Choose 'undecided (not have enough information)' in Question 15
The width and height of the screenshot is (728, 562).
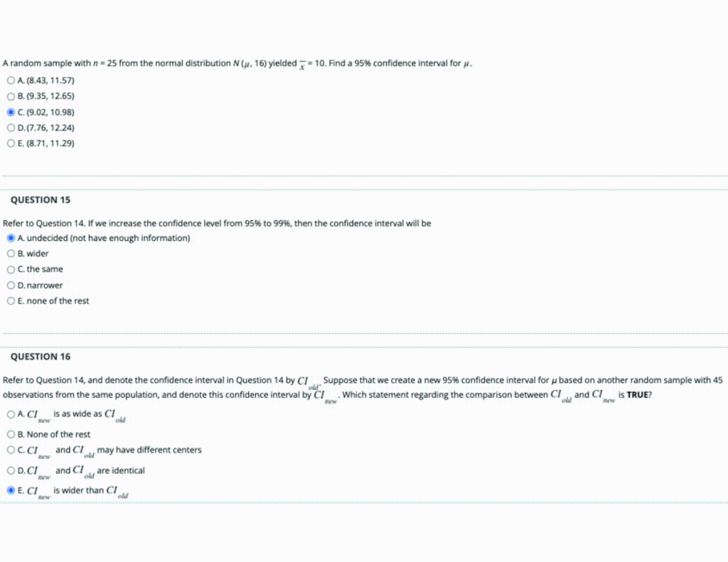[11, 237]
